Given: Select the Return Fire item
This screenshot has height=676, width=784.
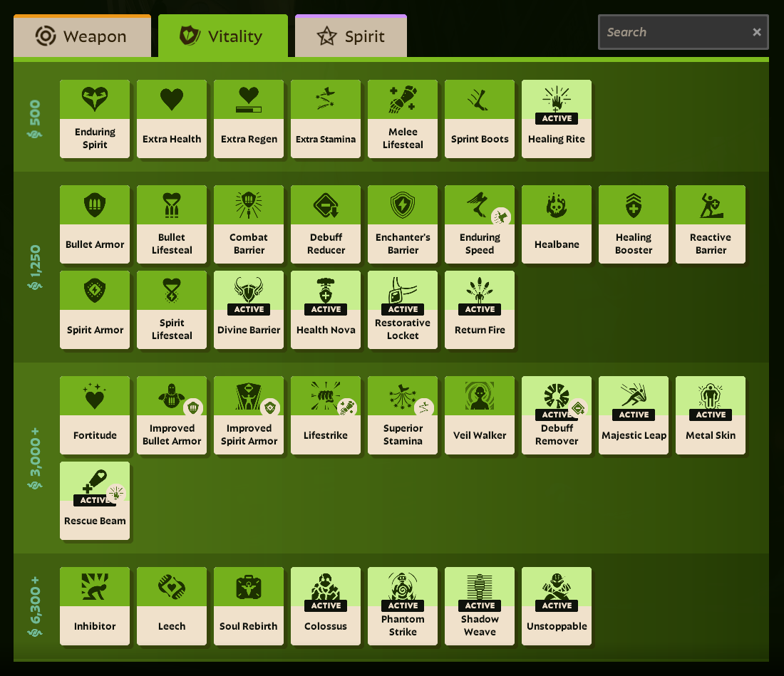Looking at the screenshot, I should [x=480, y=309].
